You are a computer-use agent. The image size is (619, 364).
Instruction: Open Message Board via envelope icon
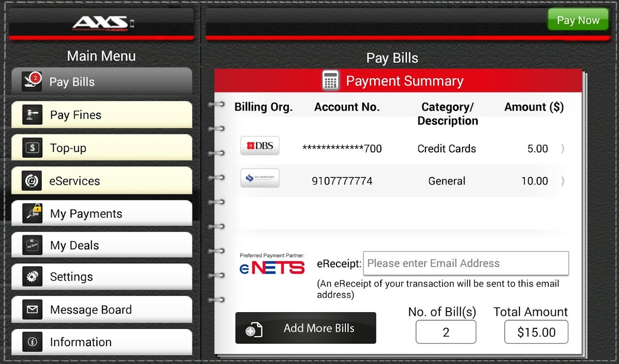coord(32,309)
